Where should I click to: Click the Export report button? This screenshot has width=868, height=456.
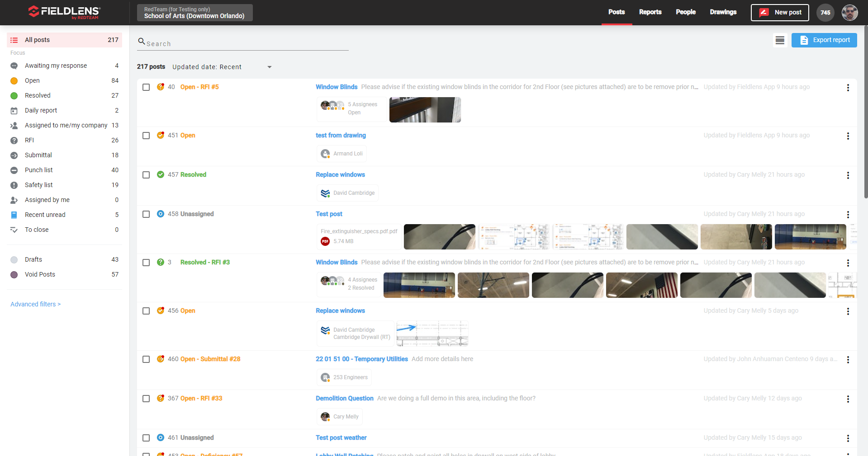coord(824,40)
